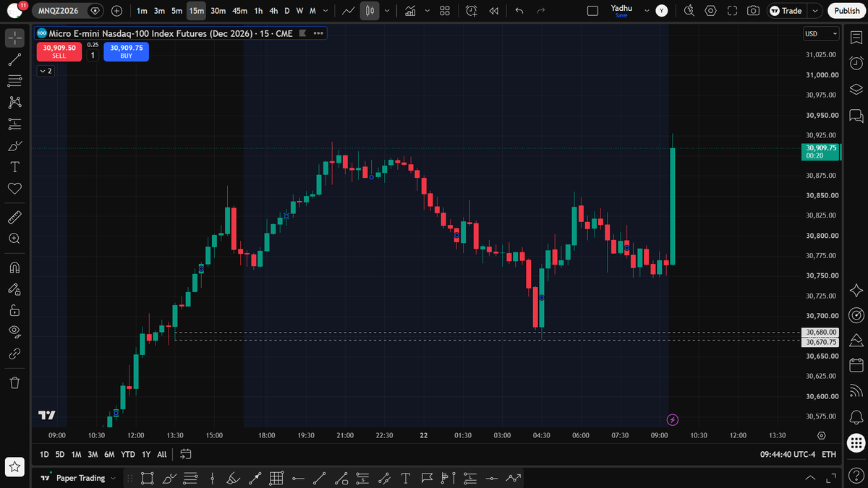Image resolution: width=868 pixels, height=488 pixels.
Task: Select the trend line drawing tool
Action: click(x=14, y=60)
